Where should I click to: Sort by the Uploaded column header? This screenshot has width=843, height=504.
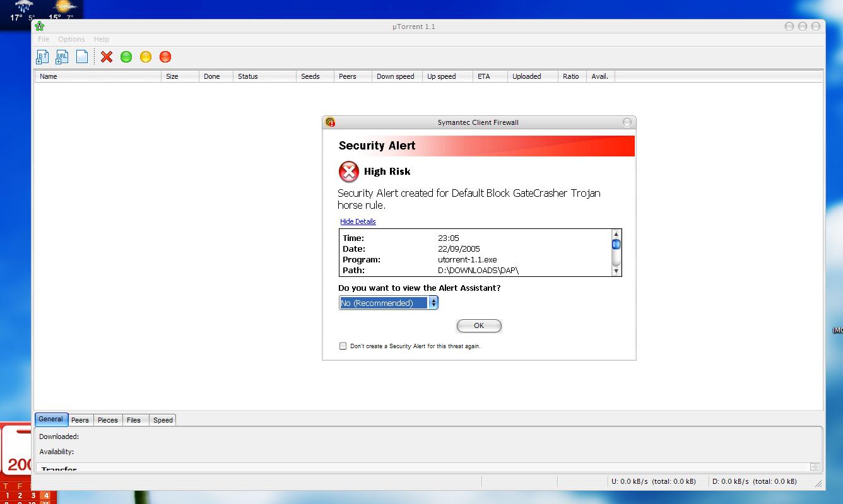coord(533,76)
